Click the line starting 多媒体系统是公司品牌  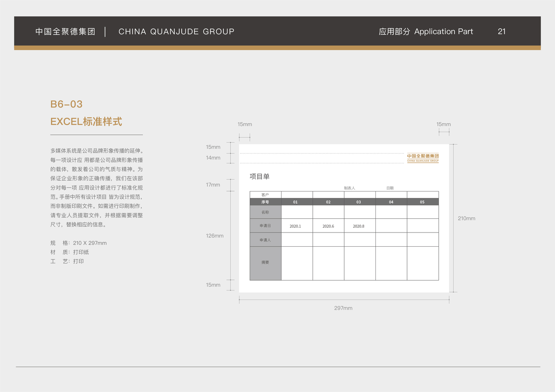(97, 151)
